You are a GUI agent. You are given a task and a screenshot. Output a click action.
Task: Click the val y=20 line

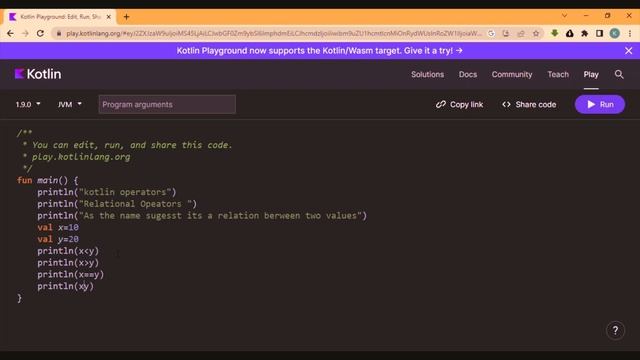coord(58,239)
